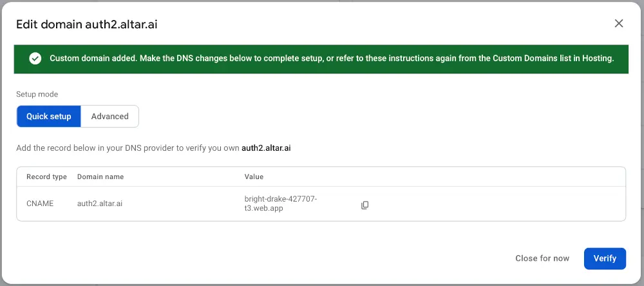
Task: Switch setup mode to Quick setup
Action: (x=49, y=117)
